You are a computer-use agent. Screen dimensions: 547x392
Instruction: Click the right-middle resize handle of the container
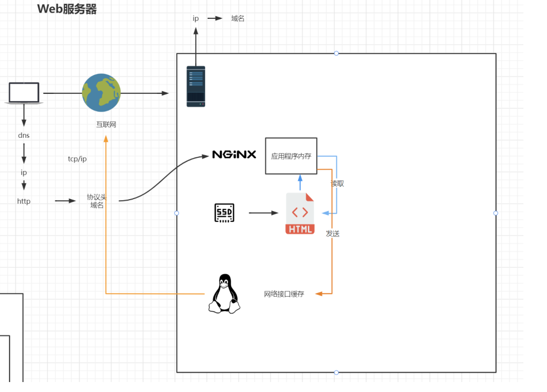tap(496, 213)
